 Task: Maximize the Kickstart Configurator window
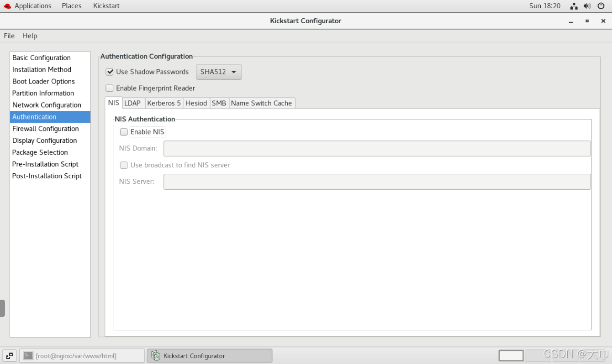coord(587,21)
